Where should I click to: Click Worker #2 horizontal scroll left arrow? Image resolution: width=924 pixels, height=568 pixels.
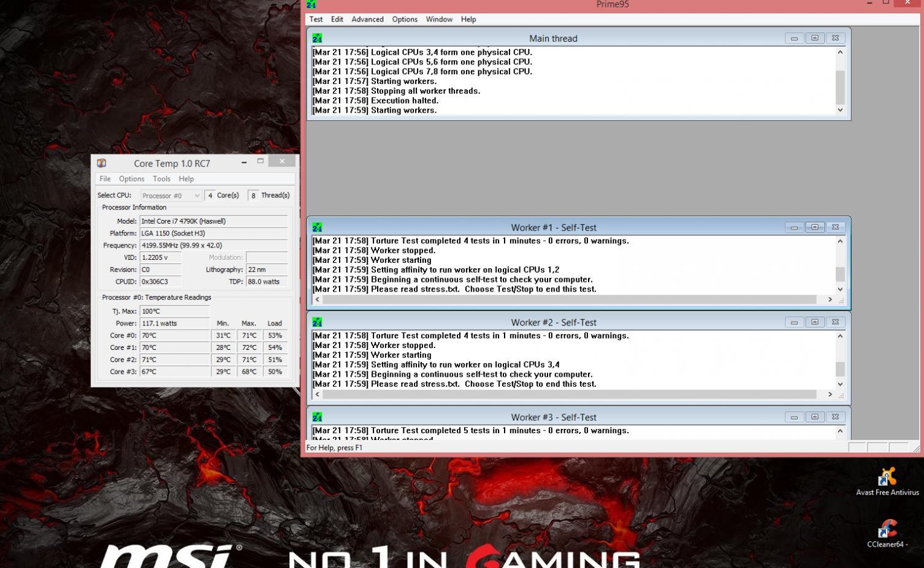[x=317, y=395]
